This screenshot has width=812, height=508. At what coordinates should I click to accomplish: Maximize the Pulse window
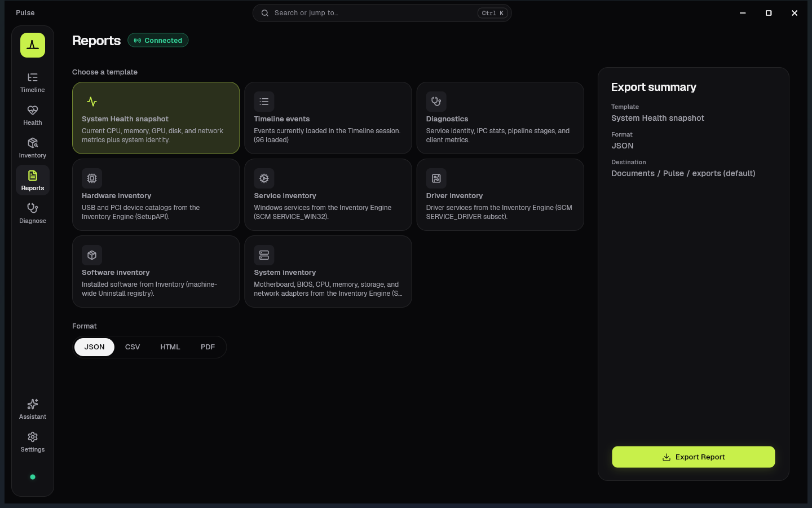tap(769, 13)
